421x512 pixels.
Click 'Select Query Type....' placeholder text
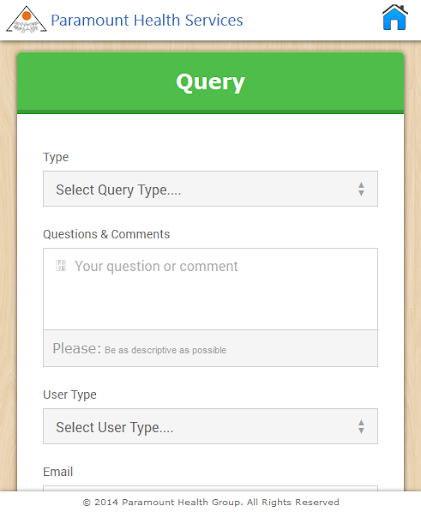click(118, 190)
